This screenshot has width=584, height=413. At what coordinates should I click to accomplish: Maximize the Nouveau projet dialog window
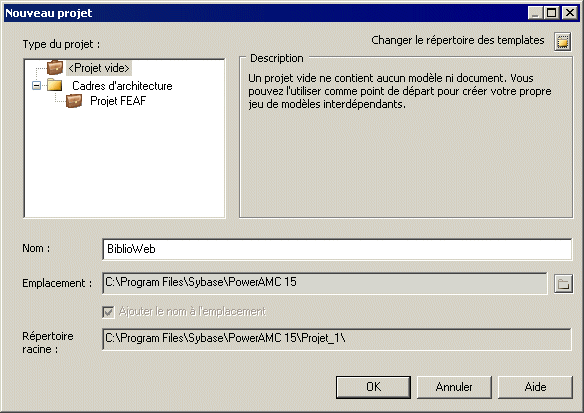[x=552, y=13]
